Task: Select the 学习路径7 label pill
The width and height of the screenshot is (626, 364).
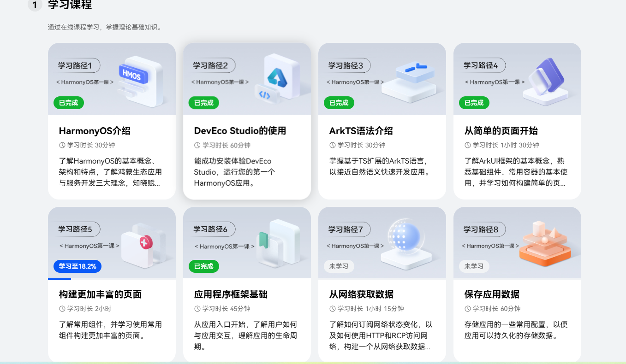Action: pyautogui.click(x=347, y=229)
